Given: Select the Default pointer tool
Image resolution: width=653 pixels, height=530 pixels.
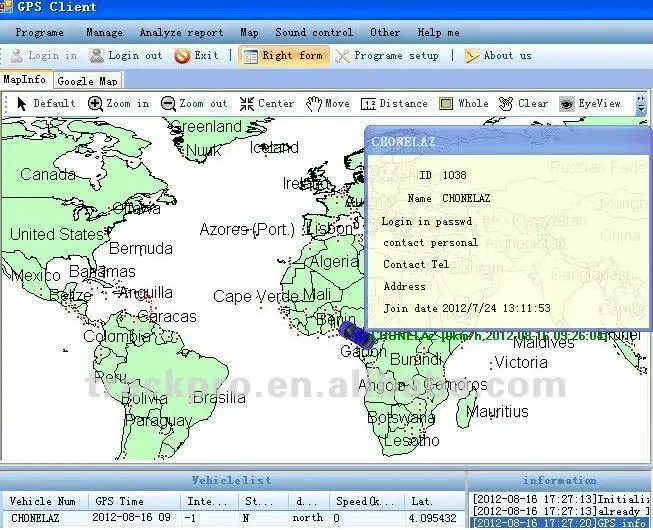Looking at the screenshot, I should 46,103.
